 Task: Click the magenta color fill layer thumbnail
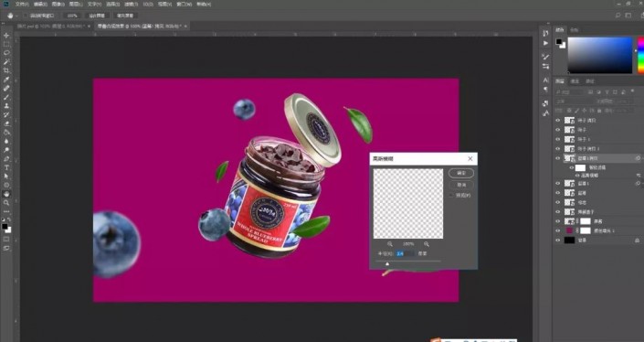(x=569, y=230)
